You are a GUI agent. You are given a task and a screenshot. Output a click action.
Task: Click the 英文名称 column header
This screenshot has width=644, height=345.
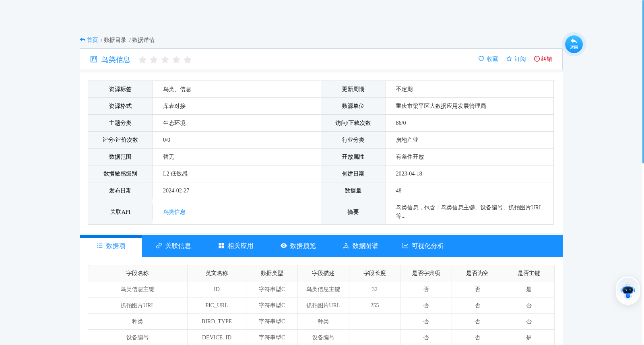click(x=217, y=273)
